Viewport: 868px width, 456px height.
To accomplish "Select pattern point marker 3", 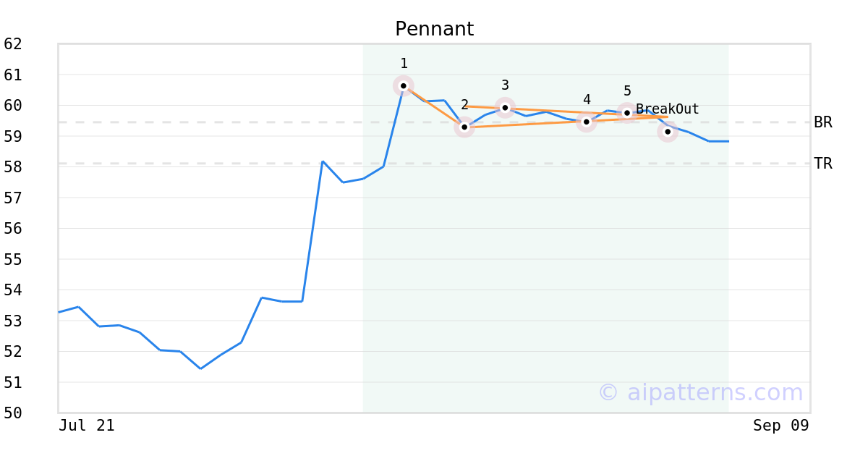I will pos(505,108).
